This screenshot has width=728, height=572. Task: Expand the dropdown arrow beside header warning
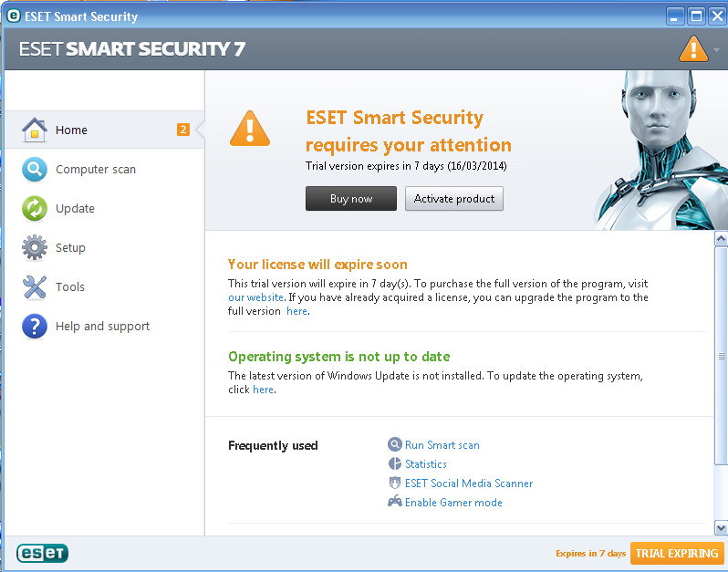point(716,49)
